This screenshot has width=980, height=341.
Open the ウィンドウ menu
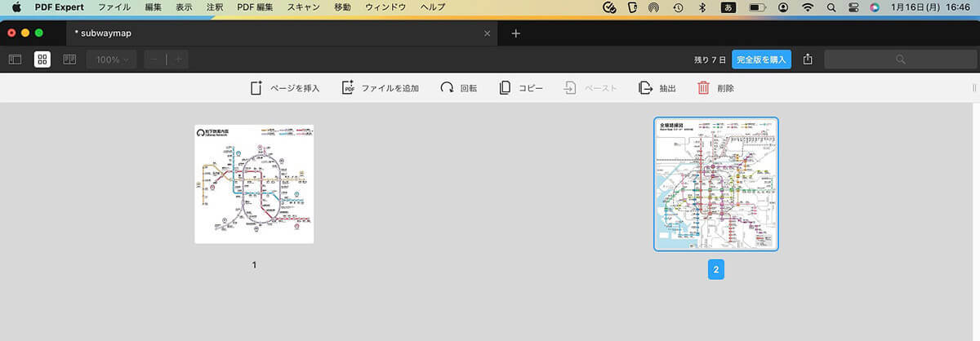[x=385, y=7]
